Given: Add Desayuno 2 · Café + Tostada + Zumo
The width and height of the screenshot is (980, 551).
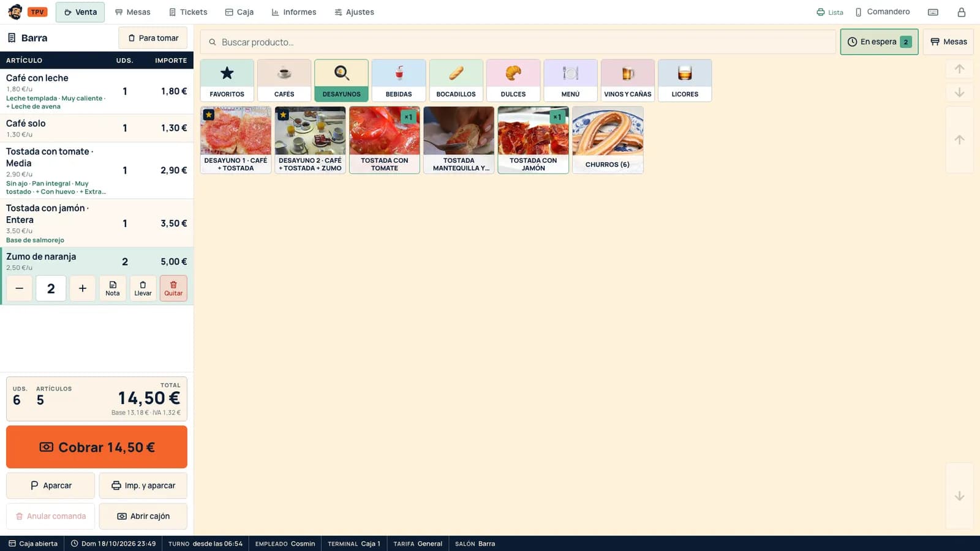Looking at the screenshot, I should tap(310, 140).
